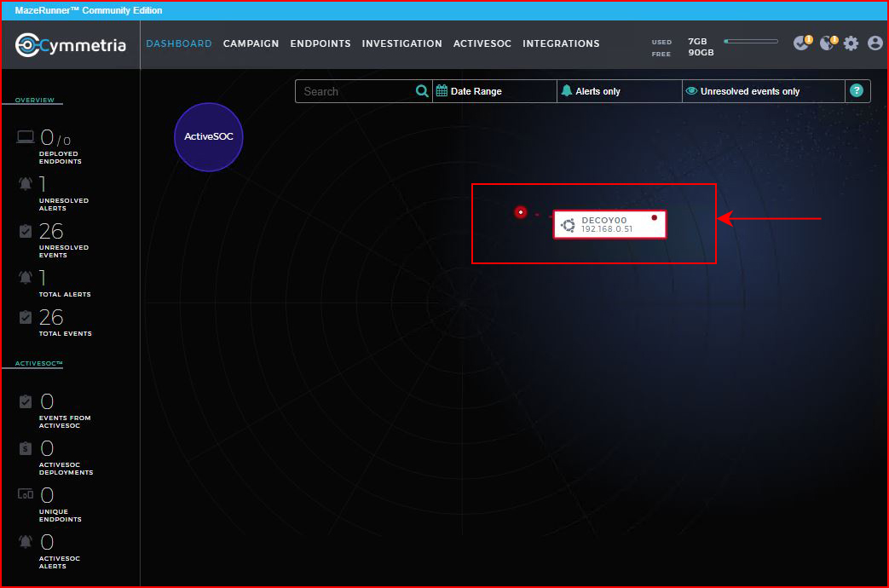This screenshot has height=588, width=889.
Task: Click the clipboard icon beside Unresolved Events
Action: (x=26, y=231)
